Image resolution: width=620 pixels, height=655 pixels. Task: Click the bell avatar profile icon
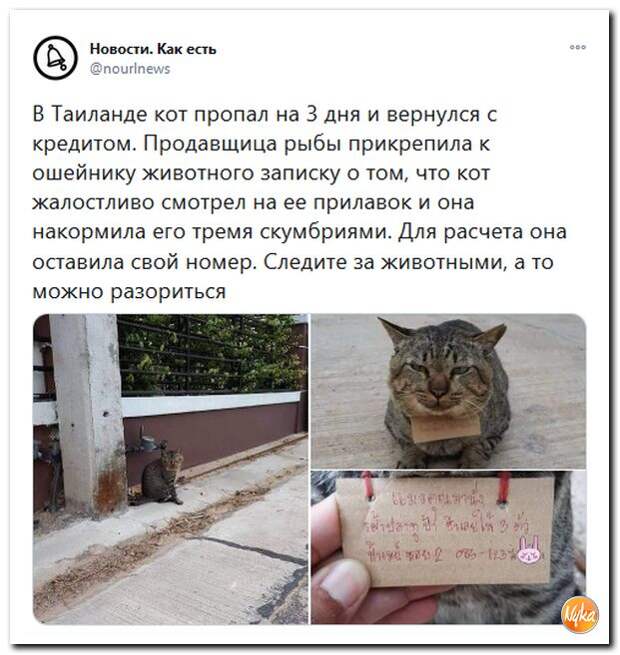click(x=56, y=58)
